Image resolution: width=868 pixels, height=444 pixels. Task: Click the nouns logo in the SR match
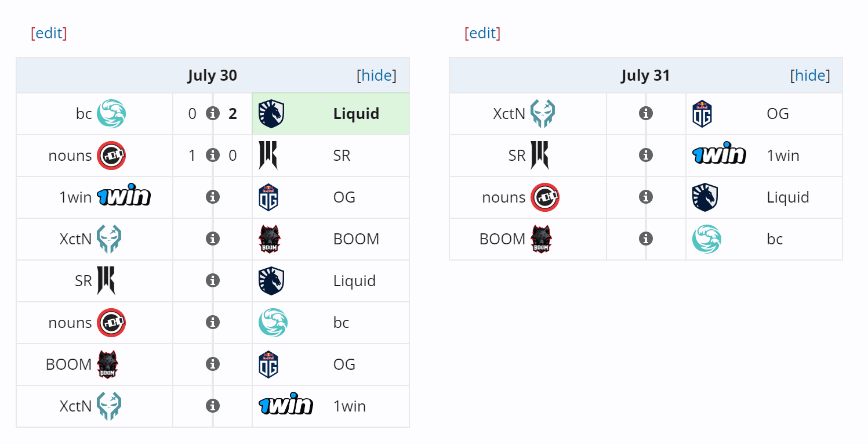tap(111, 156)
